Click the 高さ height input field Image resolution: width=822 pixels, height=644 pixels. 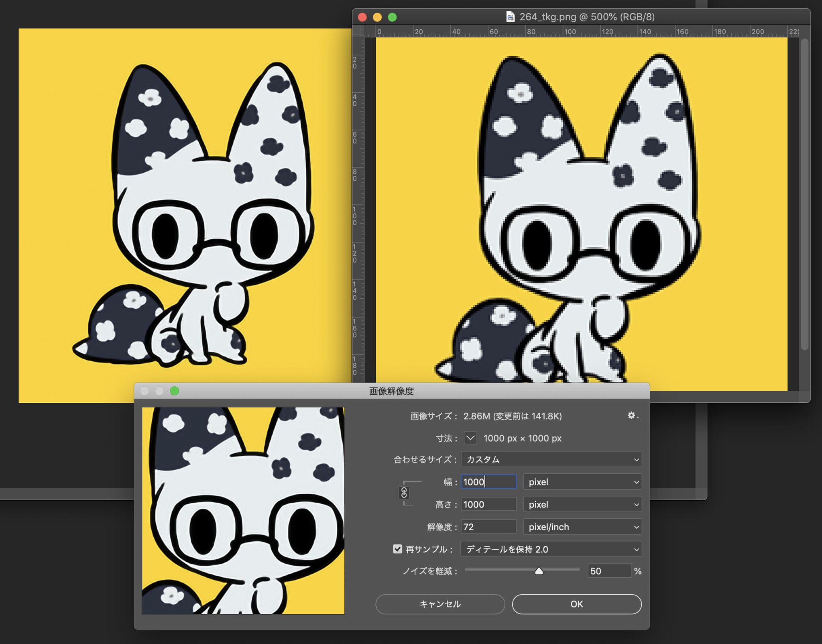[488, 504]
